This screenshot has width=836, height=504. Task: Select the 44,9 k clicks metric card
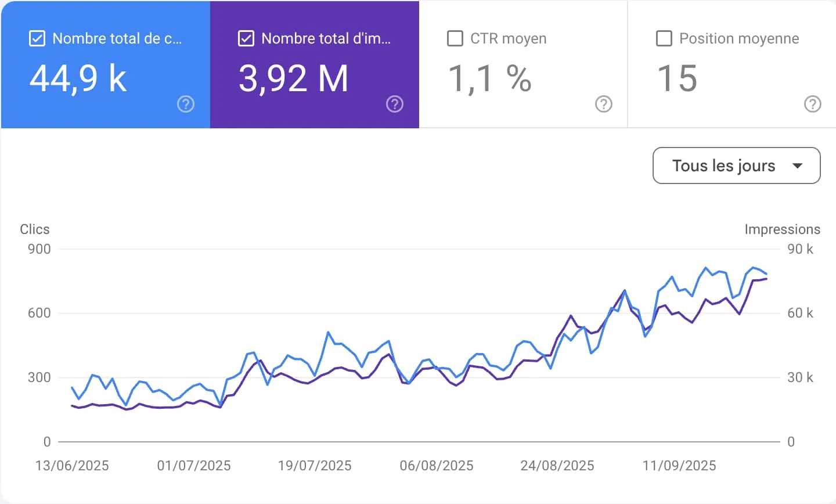pos(106,64)
